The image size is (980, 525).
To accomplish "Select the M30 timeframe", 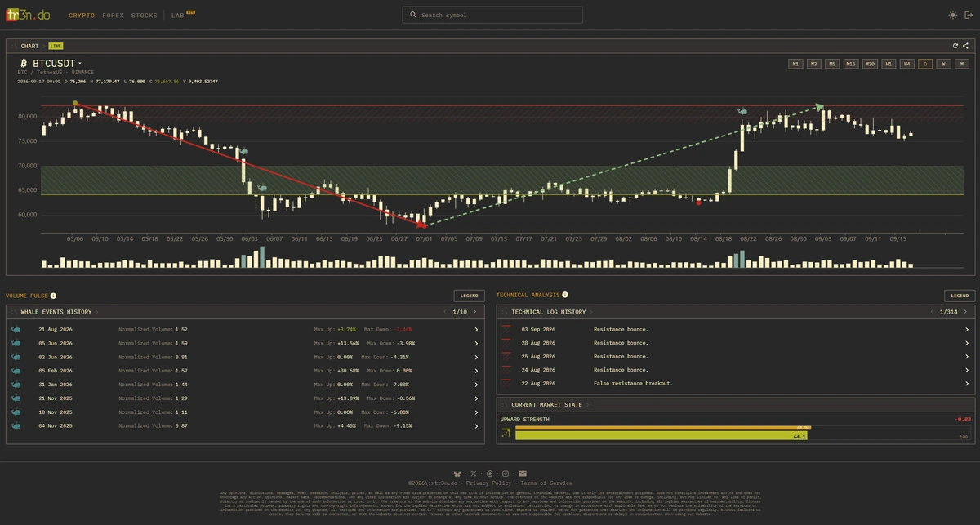I will click(x=870, y=64).
